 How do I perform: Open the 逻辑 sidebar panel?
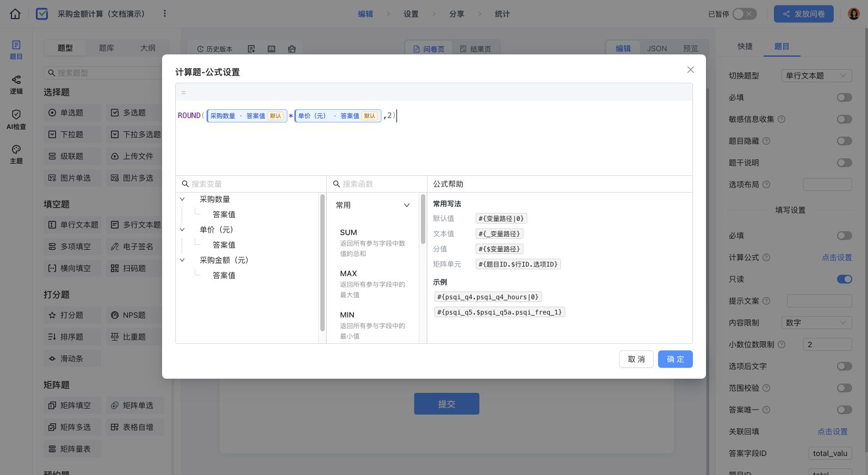(16, 85)
